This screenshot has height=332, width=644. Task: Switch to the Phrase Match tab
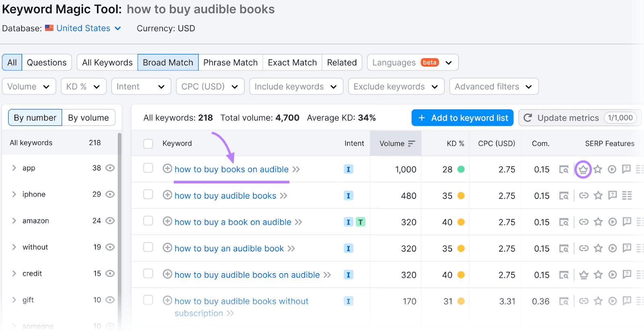[230, 62]
